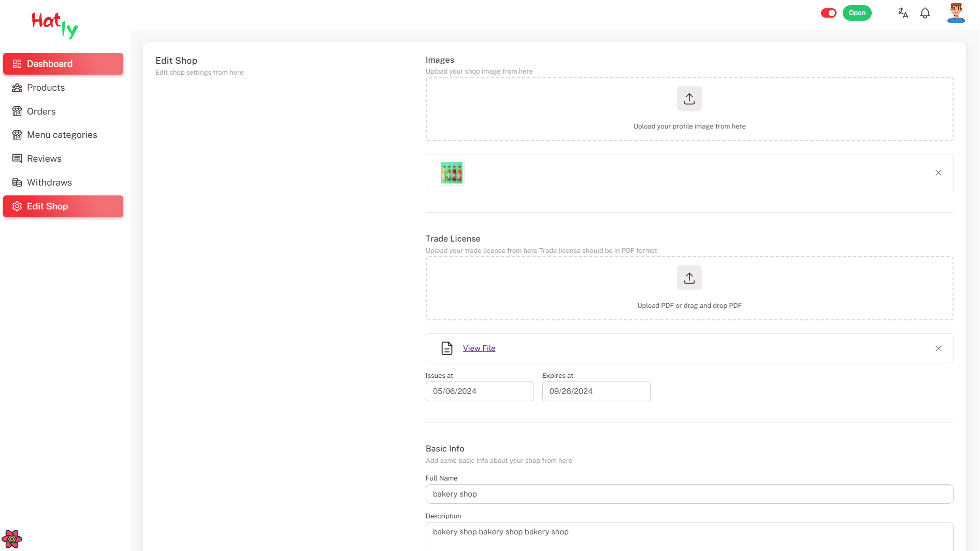The width and height of the screenshot is (980, 551).
Task: Click the Hatly logo
Action: [x=55, y=25]
